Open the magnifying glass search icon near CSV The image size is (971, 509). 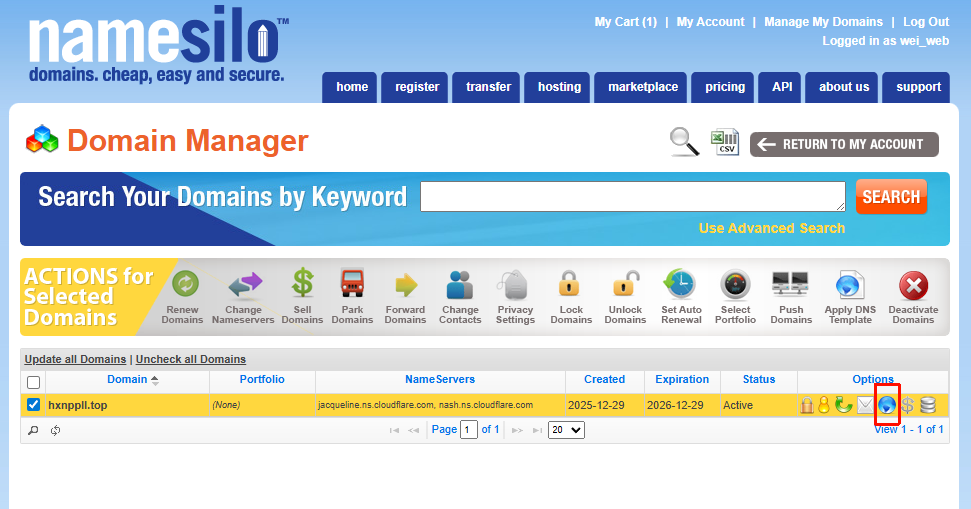coord(684,142)
